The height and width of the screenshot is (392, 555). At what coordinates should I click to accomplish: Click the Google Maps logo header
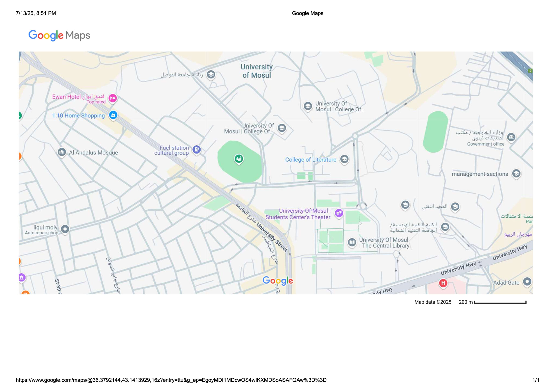click(59, 36)
